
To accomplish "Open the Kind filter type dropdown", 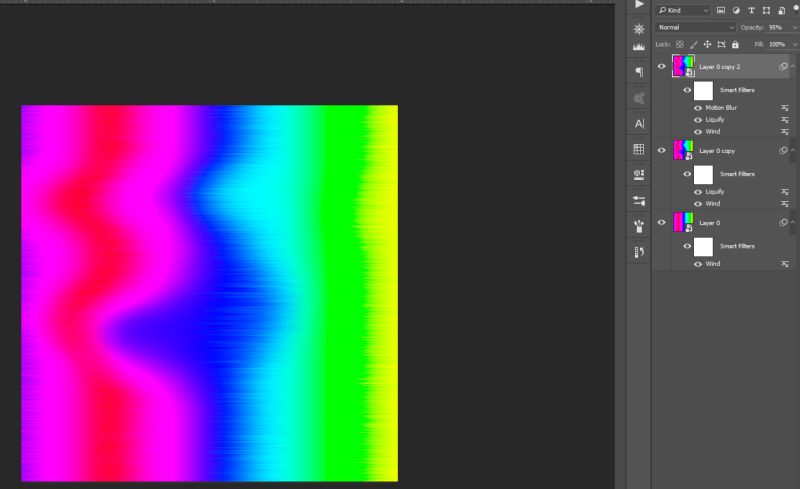I will [683, 10].
